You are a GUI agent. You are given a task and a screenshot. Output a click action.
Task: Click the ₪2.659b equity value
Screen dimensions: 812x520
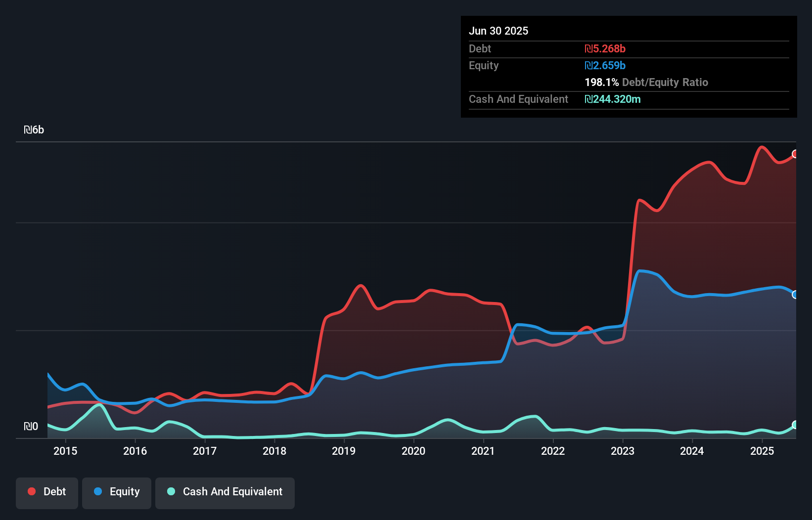[605, 65]
